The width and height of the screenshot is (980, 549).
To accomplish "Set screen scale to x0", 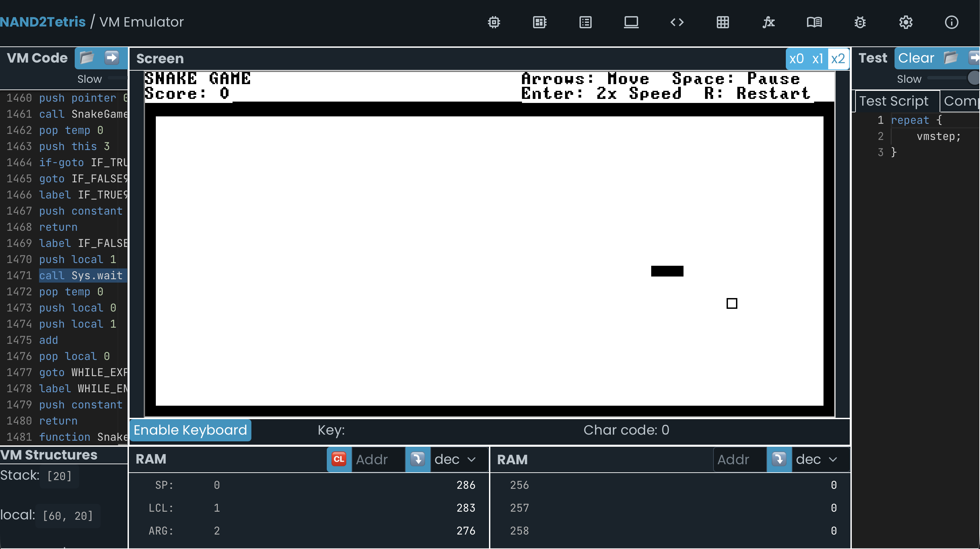I will (796, 59).
